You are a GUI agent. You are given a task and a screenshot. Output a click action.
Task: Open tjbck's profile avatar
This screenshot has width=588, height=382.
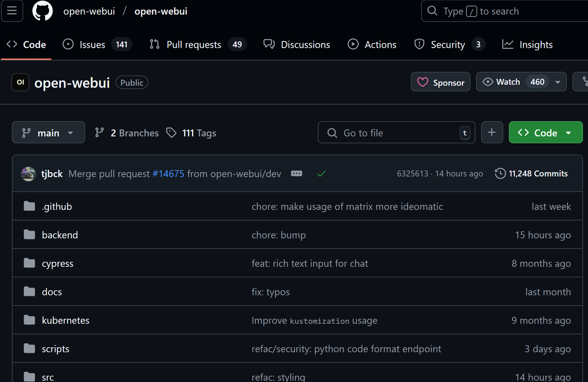[28, 173]
